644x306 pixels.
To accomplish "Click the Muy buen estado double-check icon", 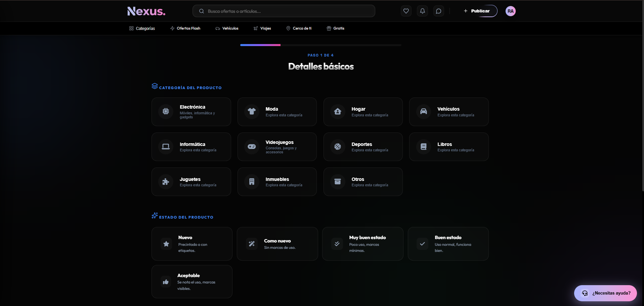I will coord(337,244).
